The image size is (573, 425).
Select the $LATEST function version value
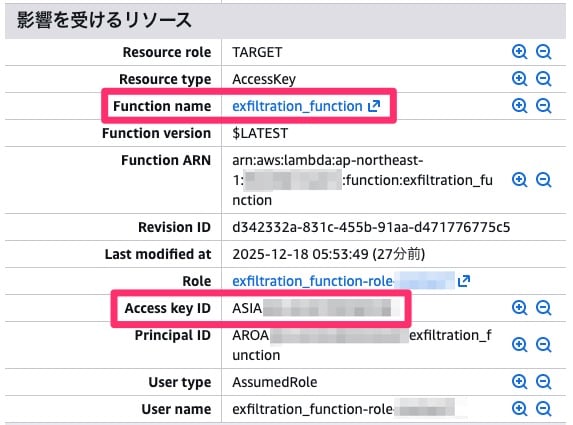point(260,133)
